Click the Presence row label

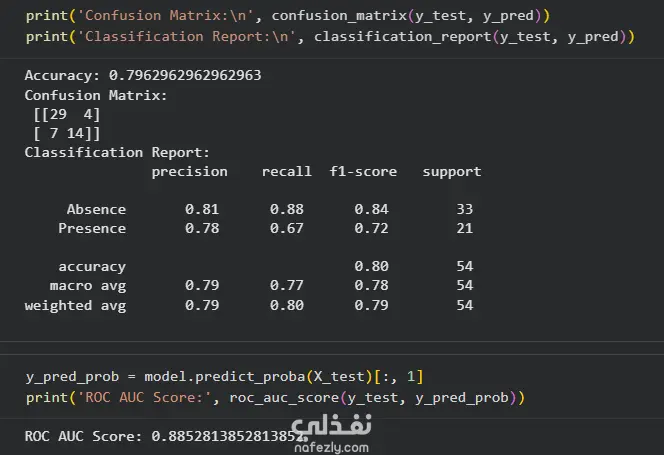pyautogui.click(x=92, y=228)
